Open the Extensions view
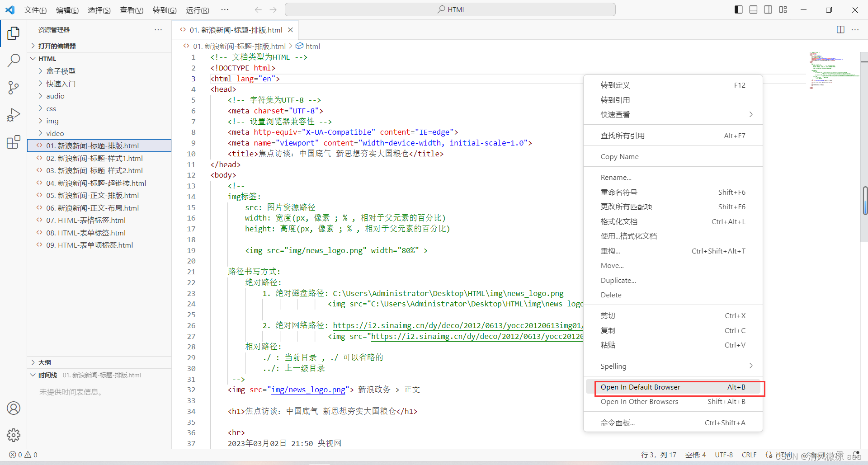Image resolution: width=868 pixels, height=465 pixels. 14,142
